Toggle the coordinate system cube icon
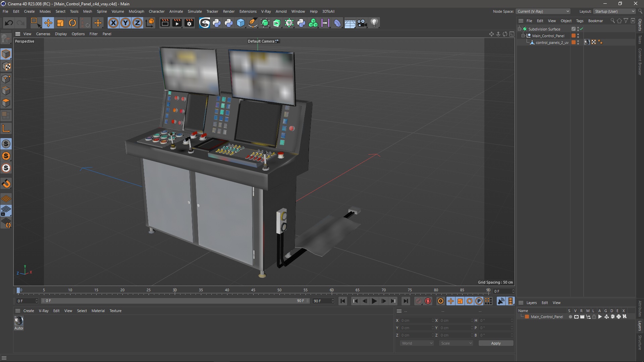 (x=151, y=23)
